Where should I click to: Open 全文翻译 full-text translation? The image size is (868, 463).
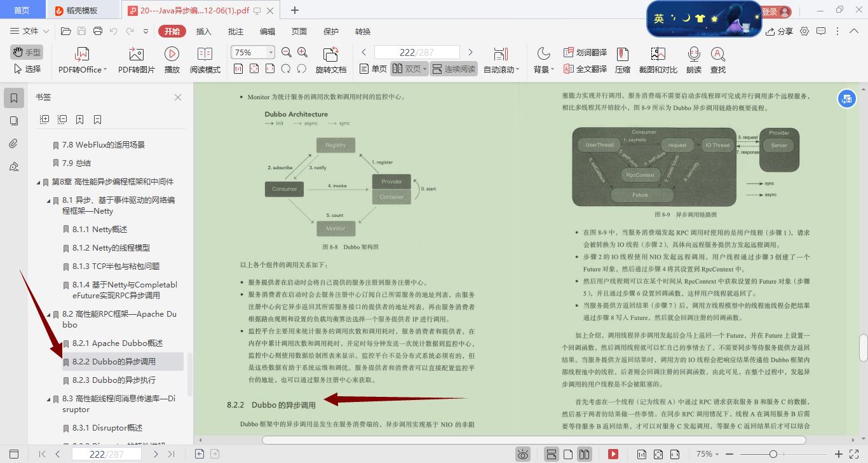(x=585, y=69)
